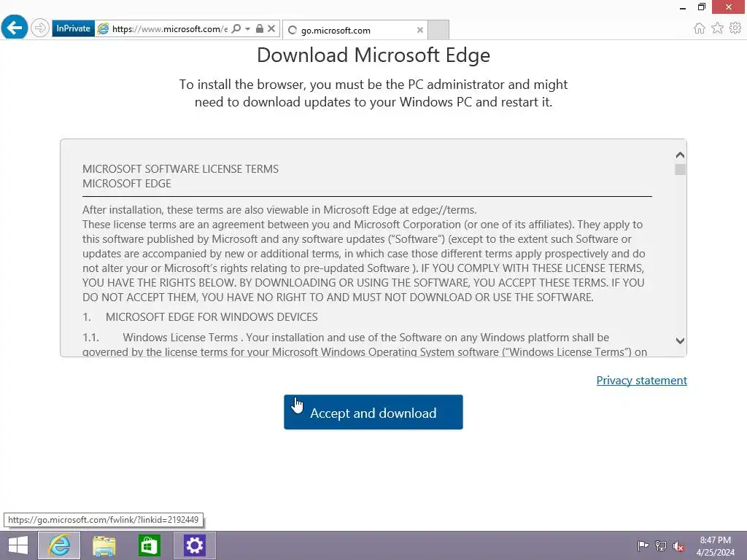This screenshot has height=560, width=747.
Task: Click the Internet Explorer page icon in address bar
Action: [x=103, y=29]
